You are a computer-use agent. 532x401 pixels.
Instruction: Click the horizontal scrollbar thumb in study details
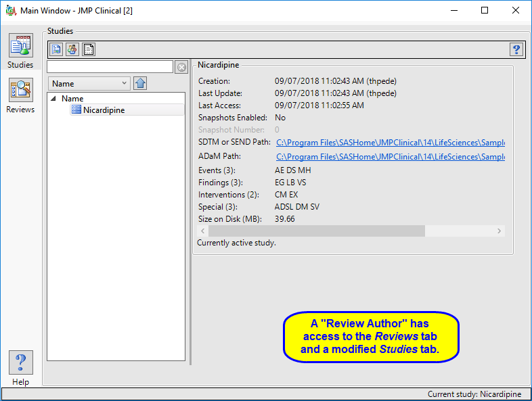[317, 231]
